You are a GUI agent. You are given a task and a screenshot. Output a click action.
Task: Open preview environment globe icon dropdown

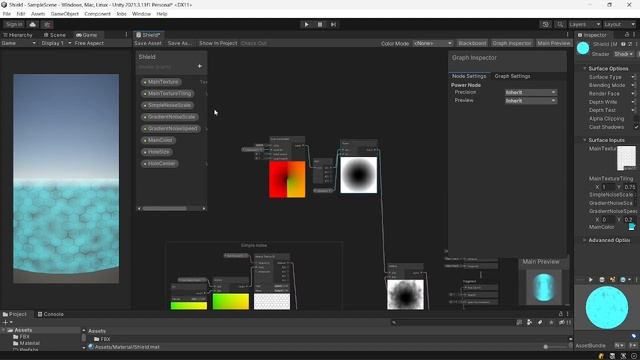(625, 280)
